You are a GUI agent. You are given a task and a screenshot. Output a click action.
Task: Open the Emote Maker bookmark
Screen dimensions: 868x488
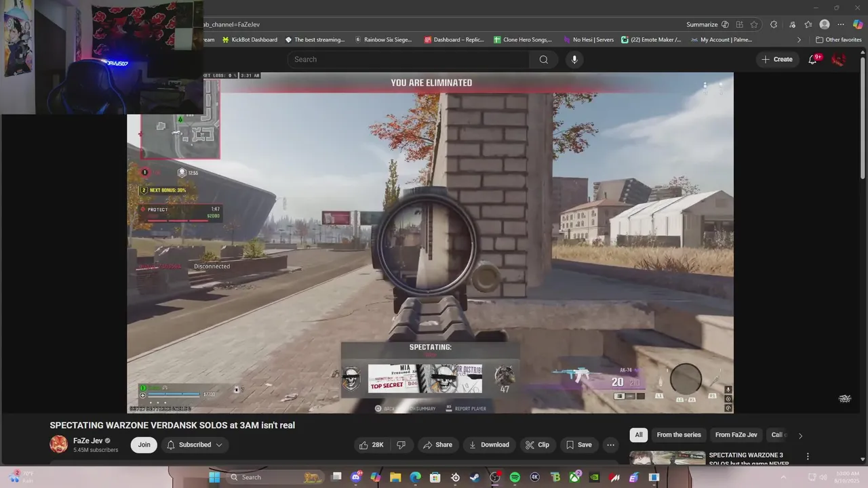pyautogui.click(x=652, y=40)
